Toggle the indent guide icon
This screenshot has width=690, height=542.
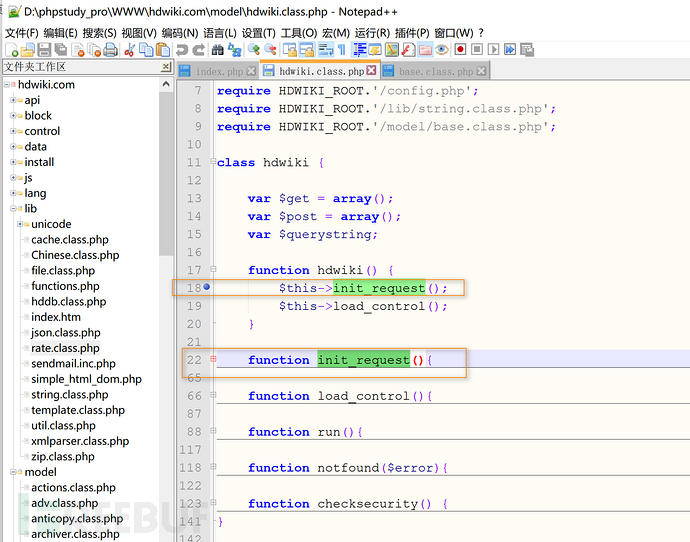tap(360, 50)
